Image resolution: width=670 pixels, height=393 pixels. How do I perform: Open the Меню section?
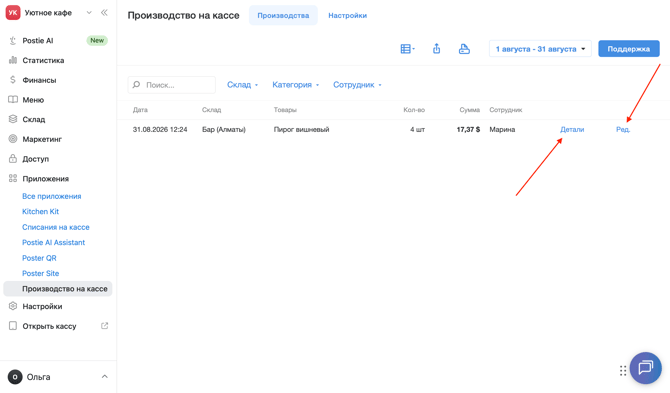tap(33, 100)
